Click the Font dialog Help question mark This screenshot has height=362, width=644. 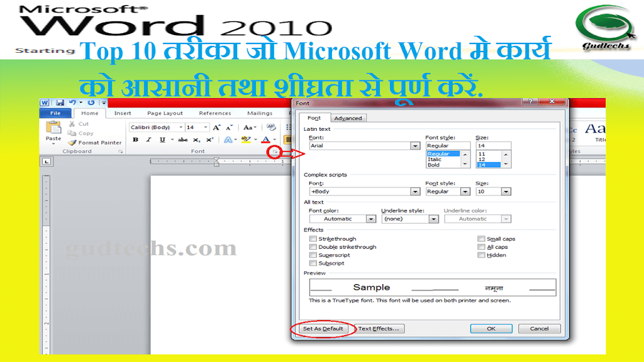coord(530,101)
